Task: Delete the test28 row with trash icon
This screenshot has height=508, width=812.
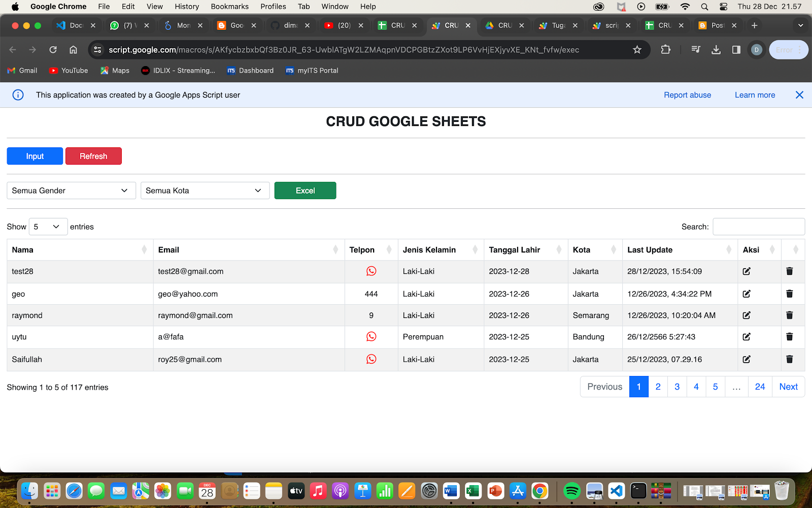Action: [x=790, y=271]
